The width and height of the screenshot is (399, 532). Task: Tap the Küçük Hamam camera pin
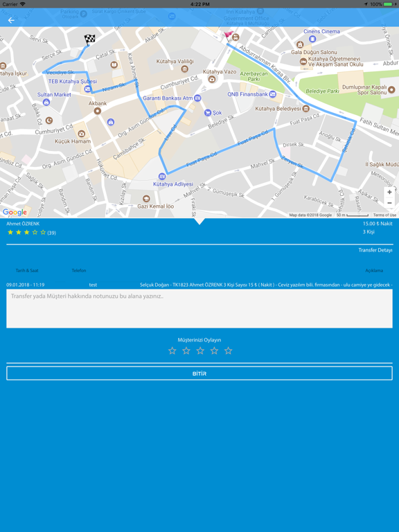pos(81,134)
